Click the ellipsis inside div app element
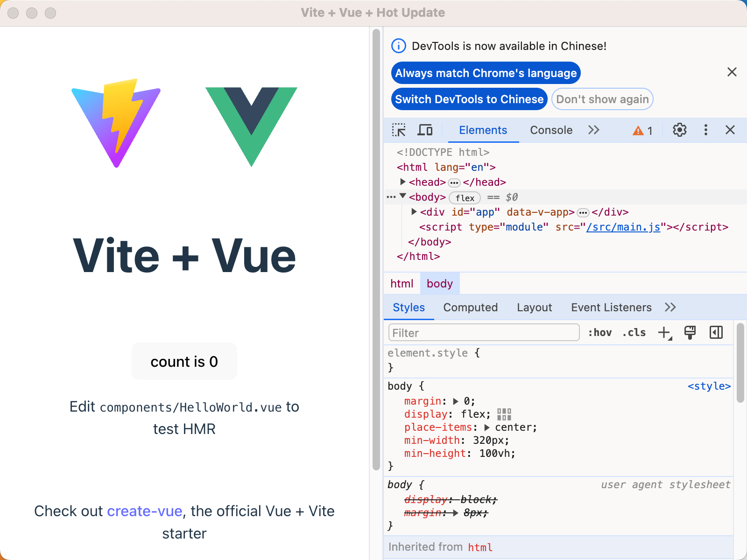 pyautogui.click(x=583, y=213)
